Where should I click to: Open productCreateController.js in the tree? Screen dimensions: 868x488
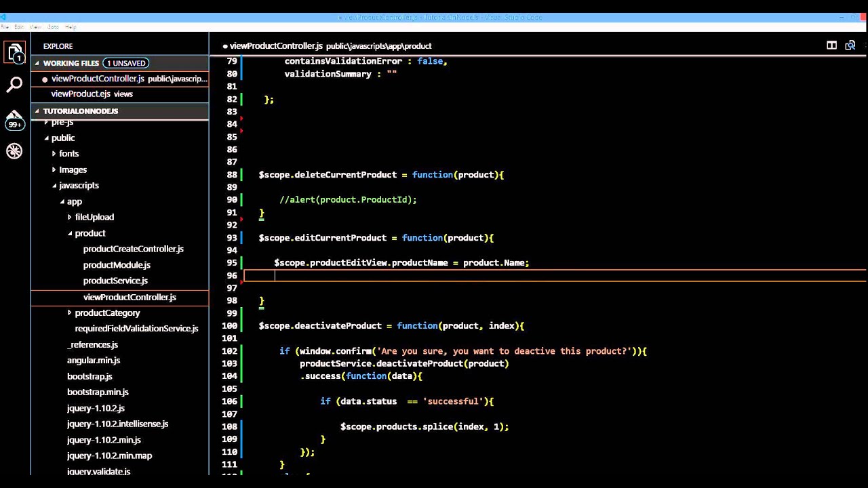[134, 249]
